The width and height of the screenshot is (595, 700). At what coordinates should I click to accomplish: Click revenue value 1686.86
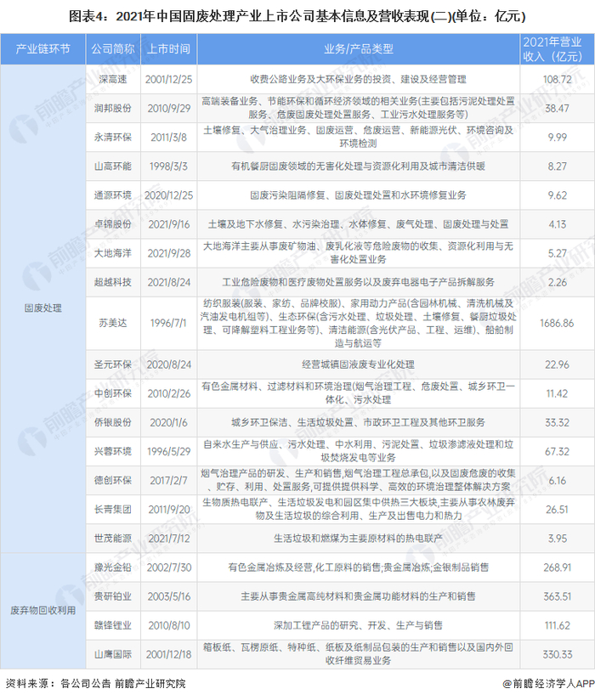coord(557,323)
